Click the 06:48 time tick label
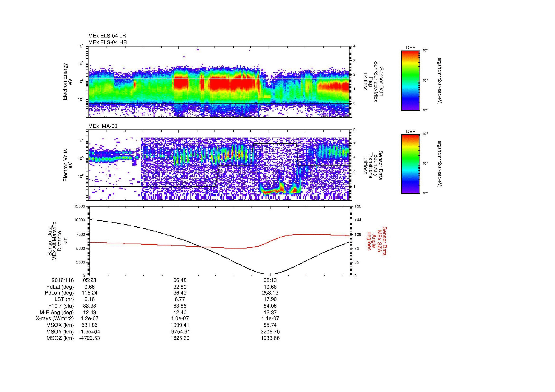Image resolution: width=555 pixels, height=392 pixels. [180, 280]
